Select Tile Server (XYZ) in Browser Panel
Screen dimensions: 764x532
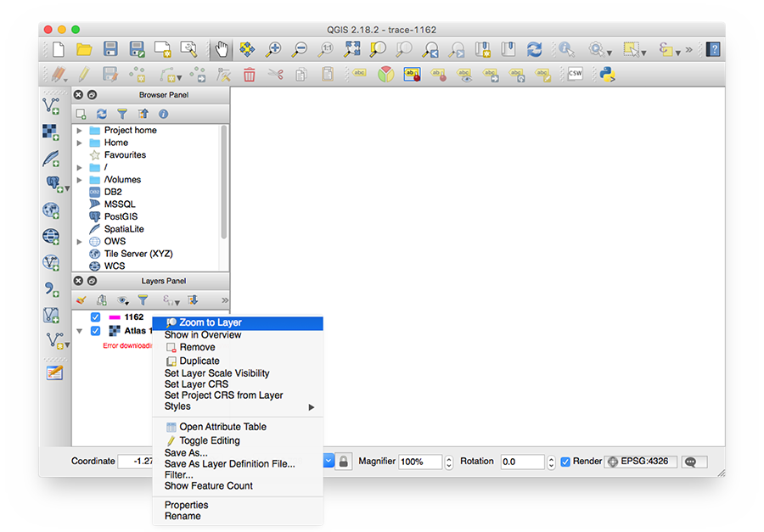[x=138, y=254]
